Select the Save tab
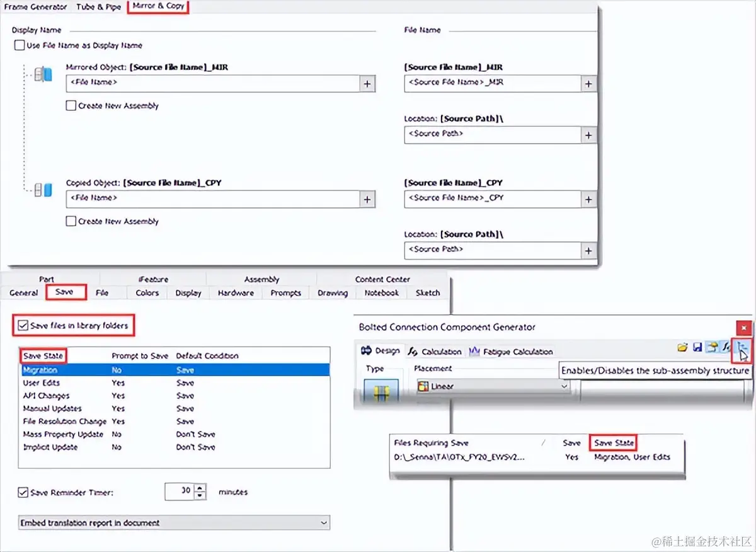The width and height of the screenshot is (756, 552). coord(64,292)
